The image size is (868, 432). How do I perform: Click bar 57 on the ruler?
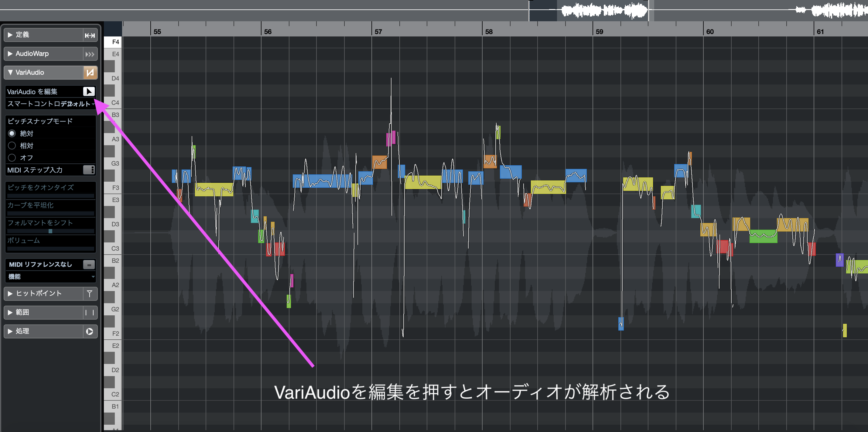[x=378, y=31]
